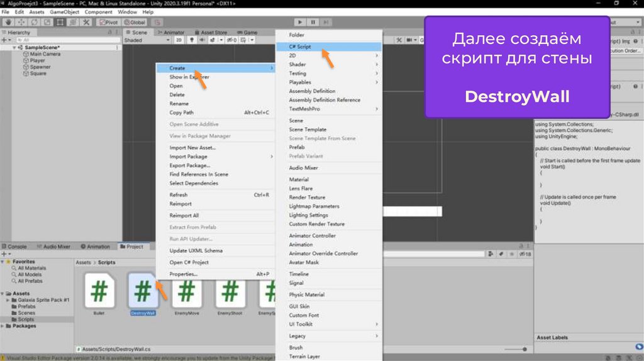Image resolution: width=644 pixels, height=361 pixels.
Task: Click Hierarchy add plus button
Action: click(x=6, y=40)
